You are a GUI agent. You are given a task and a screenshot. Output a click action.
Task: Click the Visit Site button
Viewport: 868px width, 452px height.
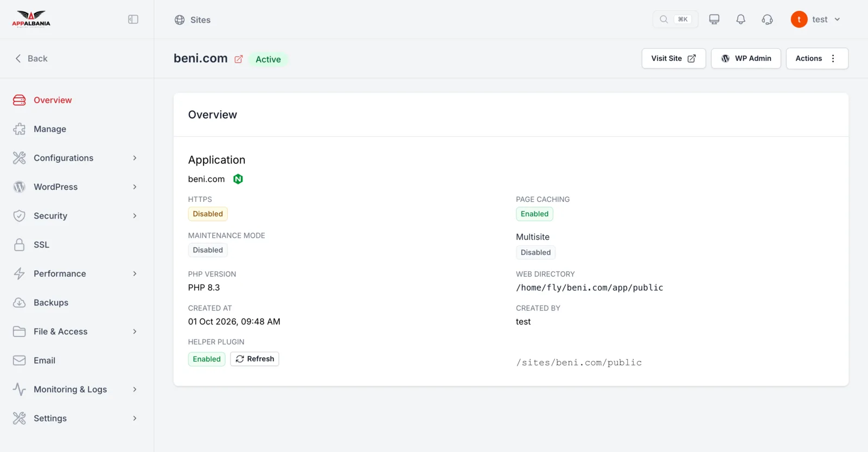(673, 59)
